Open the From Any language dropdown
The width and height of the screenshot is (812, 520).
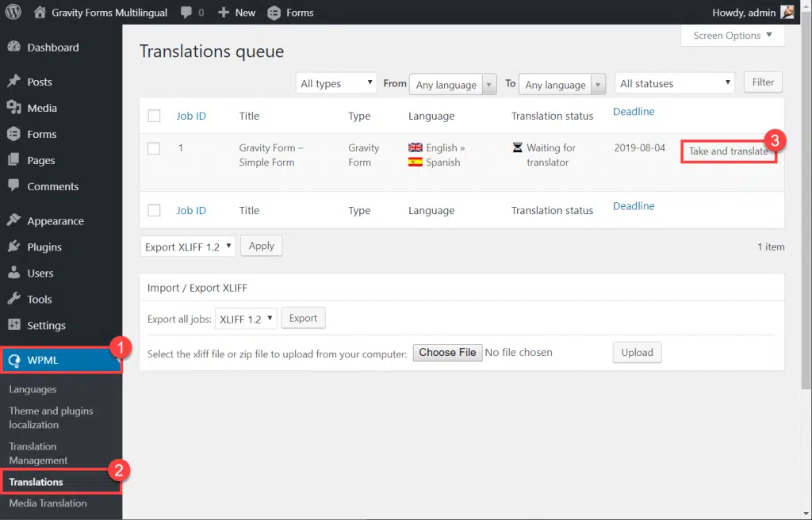(x=453, y=85)
